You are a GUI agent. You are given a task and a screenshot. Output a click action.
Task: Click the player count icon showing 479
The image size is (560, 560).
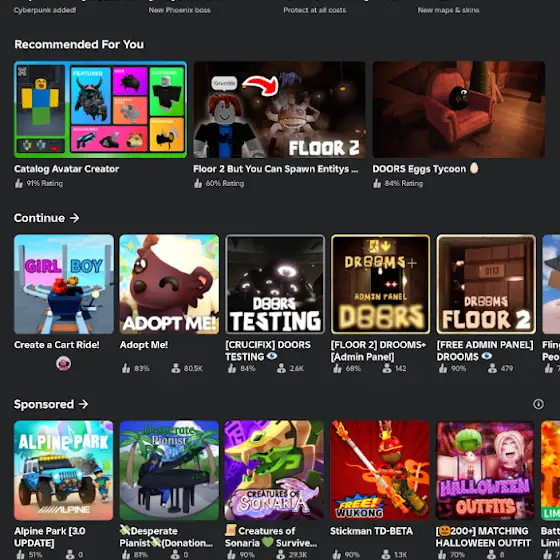click(x=492, y=368)
